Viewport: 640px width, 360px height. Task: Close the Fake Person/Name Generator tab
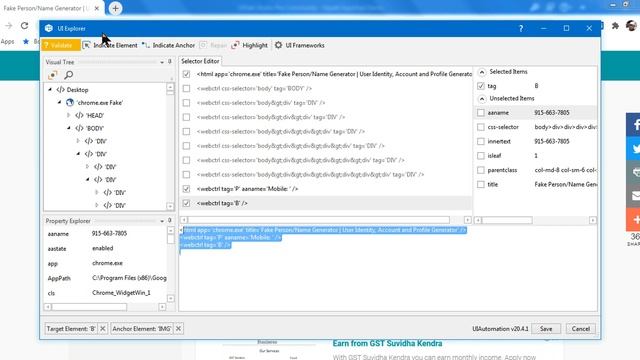[x=97, y=8]
